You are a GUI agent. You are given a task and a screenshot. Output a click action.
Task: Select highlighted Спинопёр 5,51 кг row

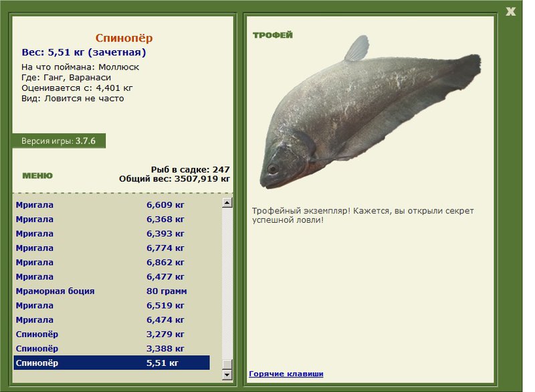coord(112,363)
